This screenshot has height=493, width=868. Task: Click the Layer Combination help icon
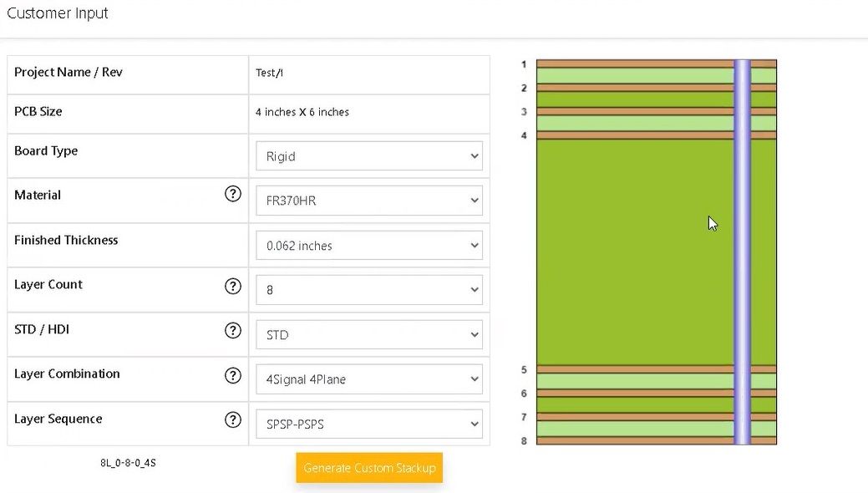(x=233, y=375)
